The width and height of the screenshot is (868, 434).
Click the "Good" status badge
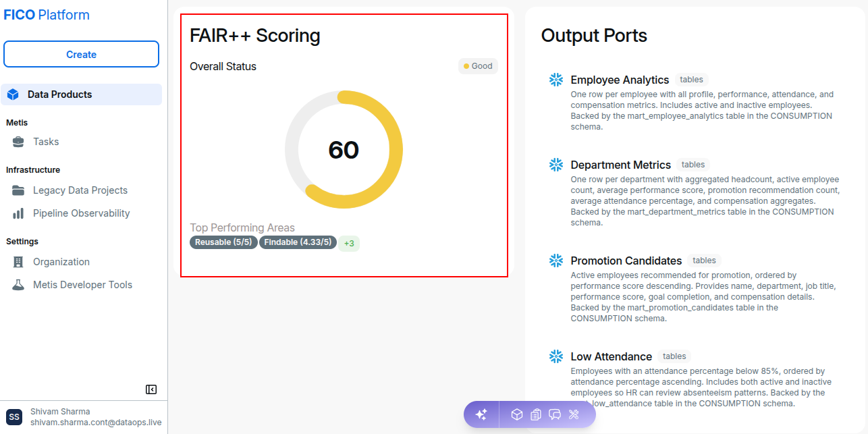click(478, 66)
